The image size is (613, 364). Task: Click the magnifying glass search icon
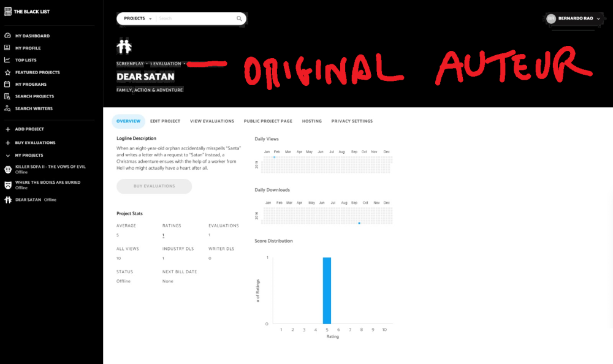pos(239,19)
